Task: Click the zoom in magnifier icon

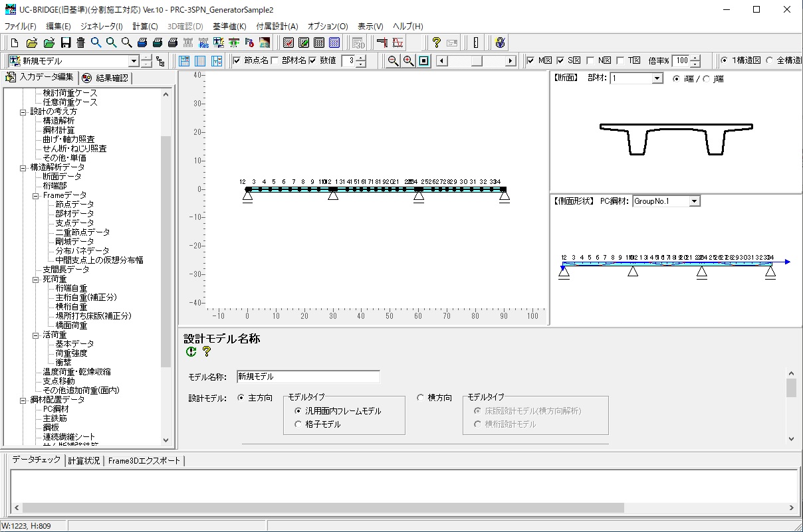Action: (x=408, y=61)
